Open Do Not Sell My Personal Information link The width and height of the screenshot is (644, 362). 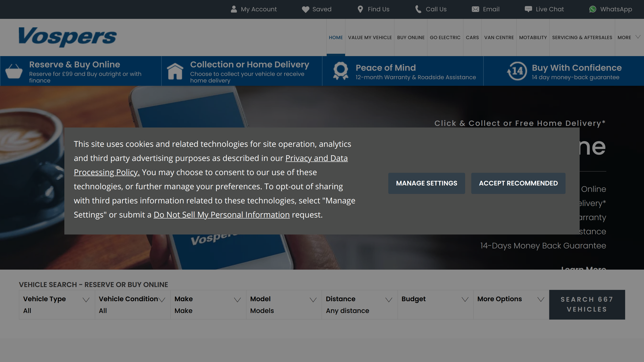click(x=222, y=215)
